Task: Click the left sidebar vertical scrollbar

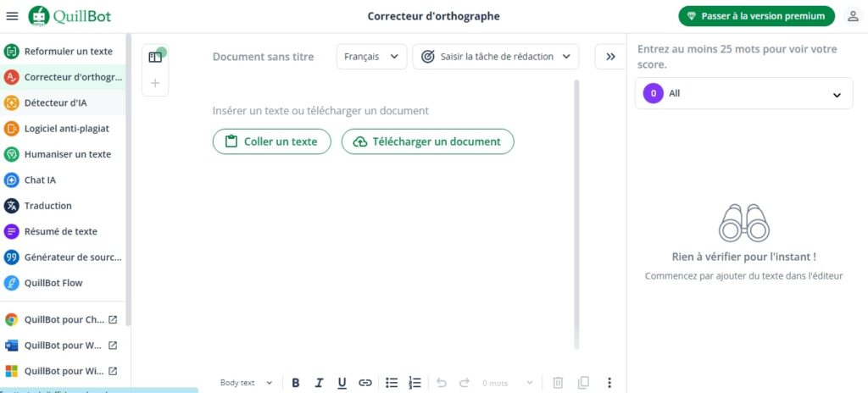Action: click(x=129, y=180)
